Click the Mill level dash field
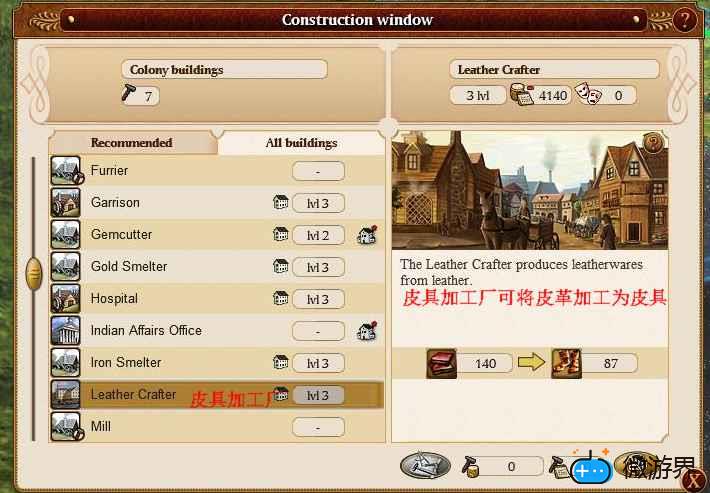710x493 pixels. click(318, 427)
